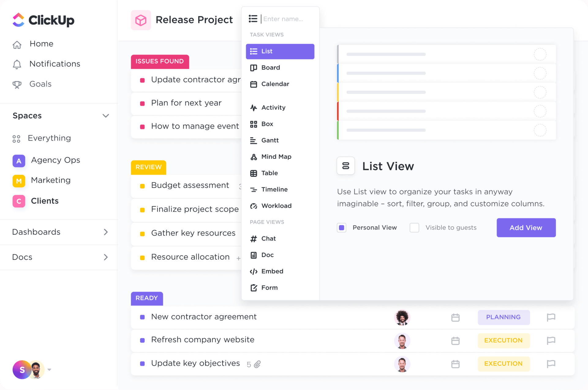Click the Add View button
This screenshot has width=588, height=390.
526,228
